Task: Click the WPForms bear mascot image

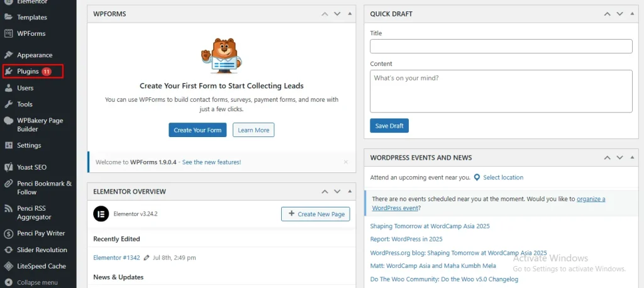Action: tap(221, 56)
